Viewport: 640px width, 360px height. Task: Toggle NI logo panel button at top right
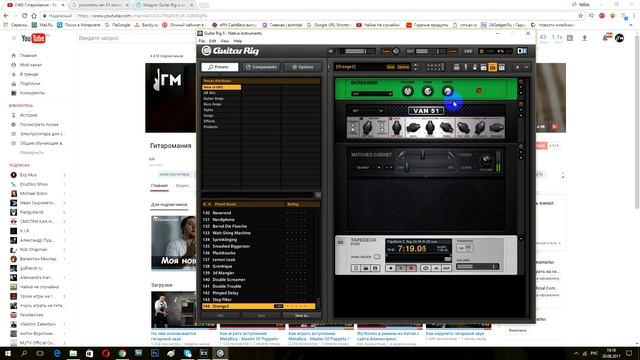522,51
